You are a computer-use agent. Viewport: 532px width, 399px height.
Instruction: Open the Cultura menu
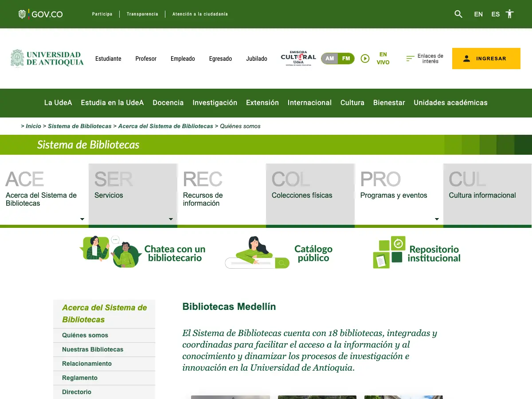click(352, 102)
